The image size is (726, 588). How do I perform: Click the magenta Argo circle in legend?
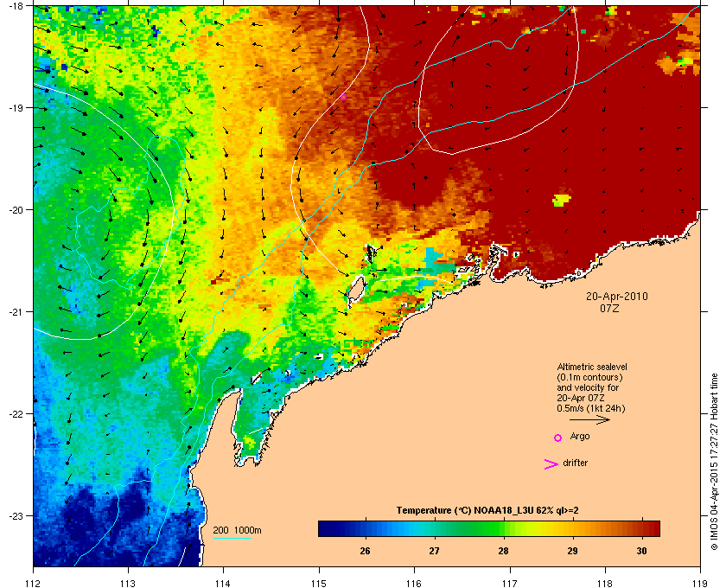pos(558,438)
